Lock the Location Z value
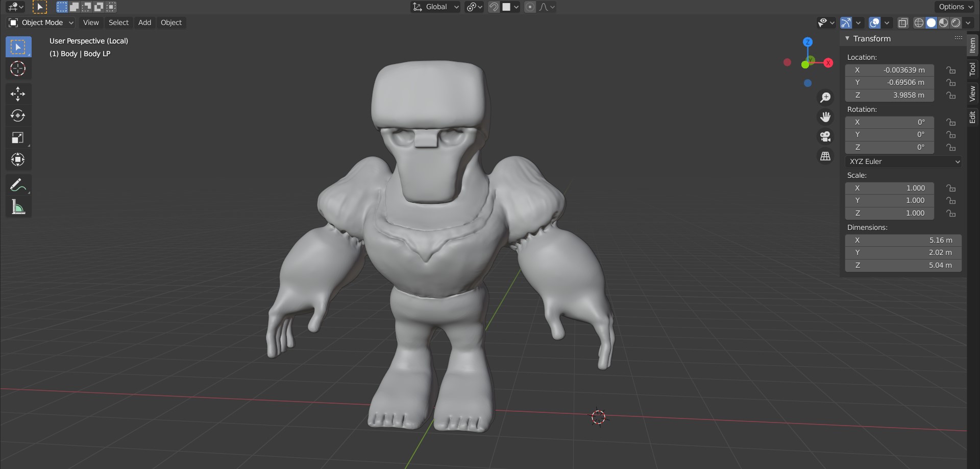Image resolution: width=980 pixels, height=469 pixels. tap(951, 95)
